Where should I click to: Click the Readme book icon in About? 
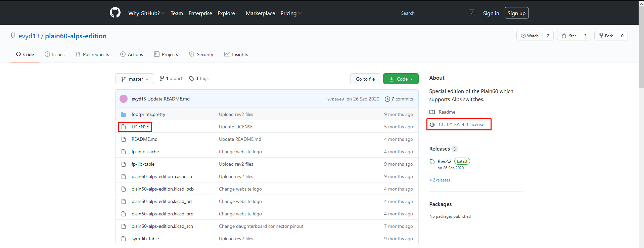tap(432, 112)
